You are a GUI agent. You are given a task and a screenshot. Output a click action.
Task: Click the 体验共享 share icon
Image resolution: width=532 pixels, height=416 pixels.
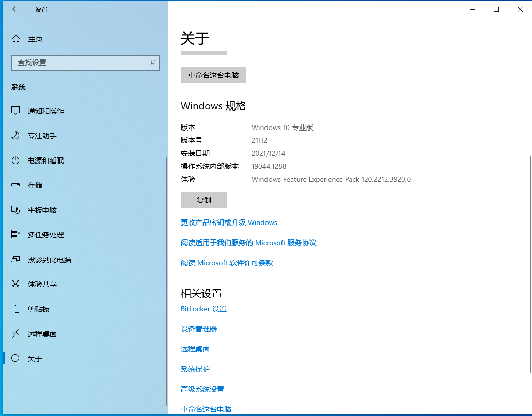tap(15, 284)
